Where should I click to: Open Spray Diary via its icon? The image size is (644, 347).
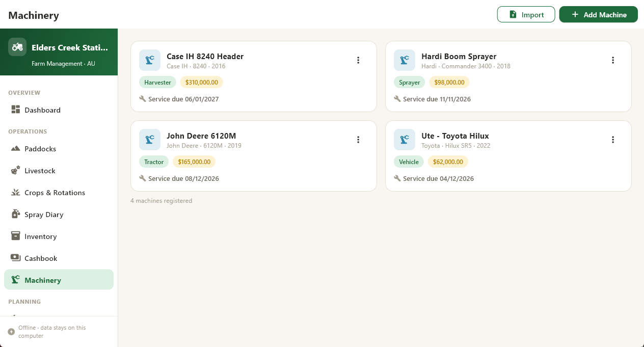click(x=15, y=214)
